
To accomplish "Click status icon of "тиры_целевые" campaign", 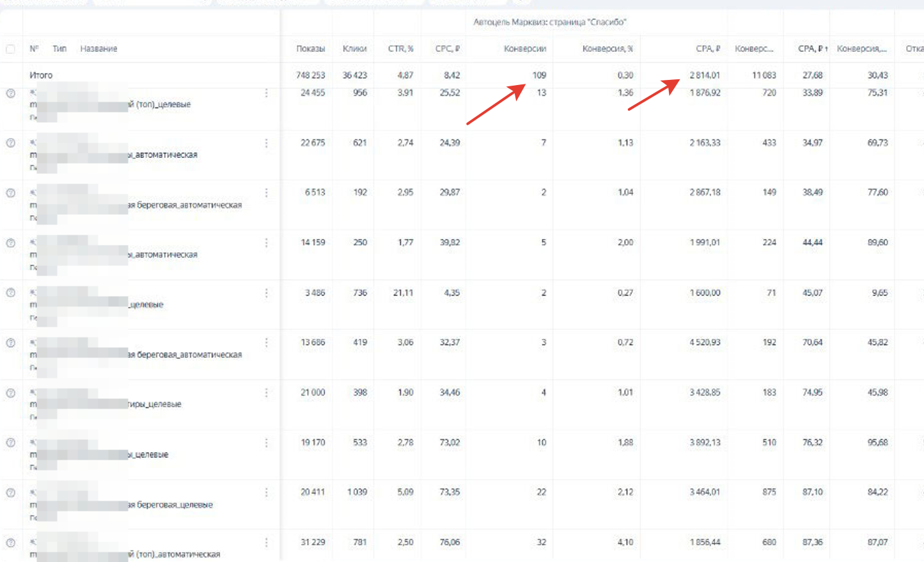I will coord(11,393).
